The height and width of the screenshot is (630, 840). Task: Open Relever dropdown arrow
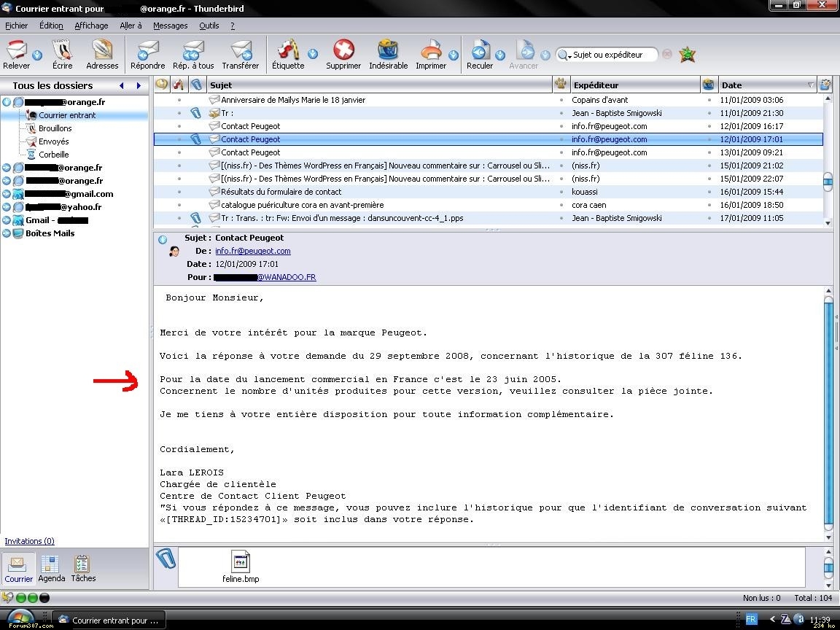(x=37, y=55)
